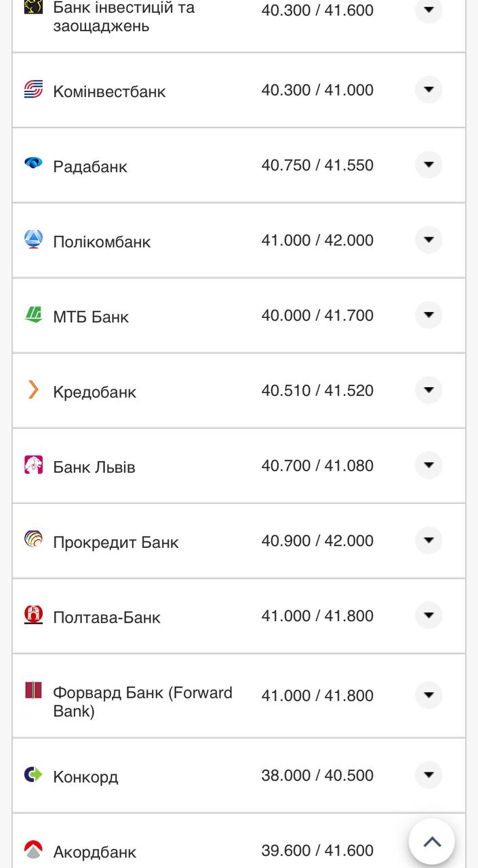
Task: Expand Кредобанк exchange rate details
Action: 429,390
